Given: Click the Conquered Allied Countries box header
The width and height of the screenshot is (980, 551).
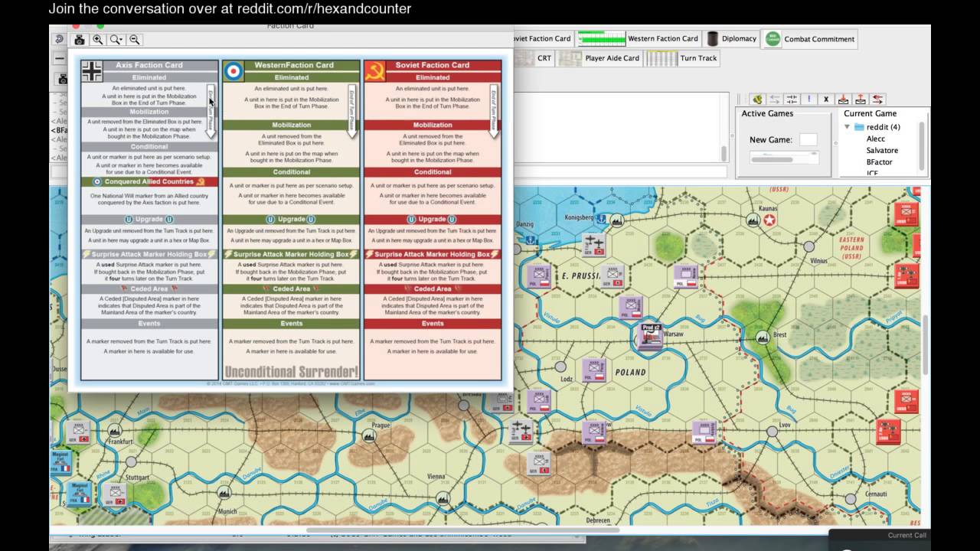Looking at the screenshot, I should click(x=149, y=181).
